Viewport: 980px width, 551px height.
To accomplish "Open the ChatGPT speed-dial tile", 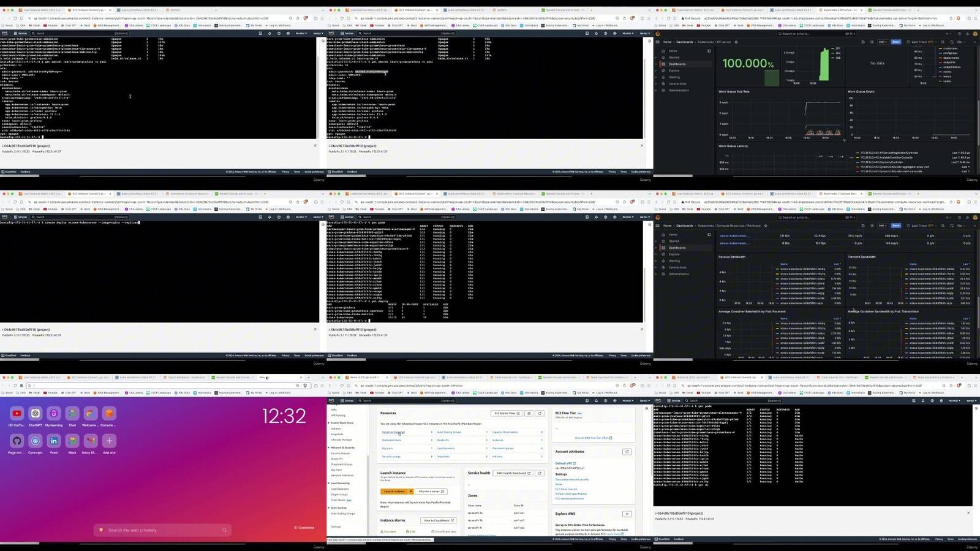I will pyautogui.click(x=36, y=414).
